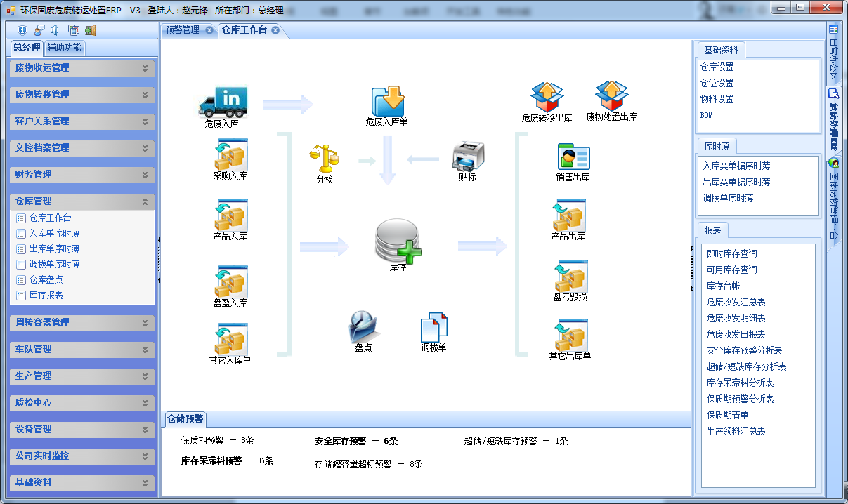Collapse the 仓库管理 sidebar section

pyautogui.click(x=81, y=201)
